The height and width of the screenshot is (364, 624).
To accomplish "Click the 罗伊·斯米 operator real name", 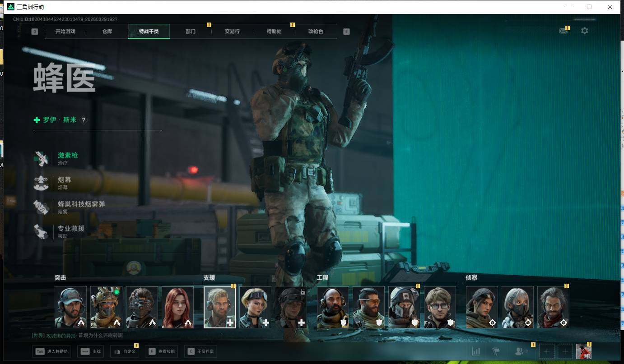I will (60, 120).
